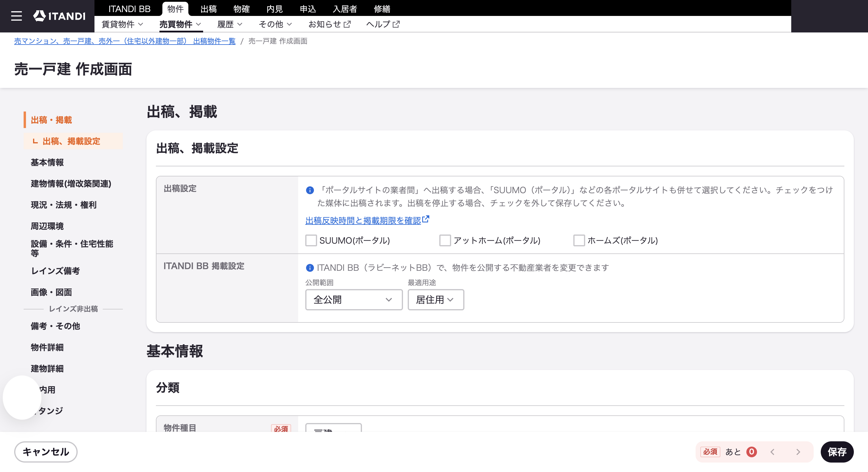Open the 修繕 tab
The height and width of the screenshot is (472, 868).
[x=382, y=9]
